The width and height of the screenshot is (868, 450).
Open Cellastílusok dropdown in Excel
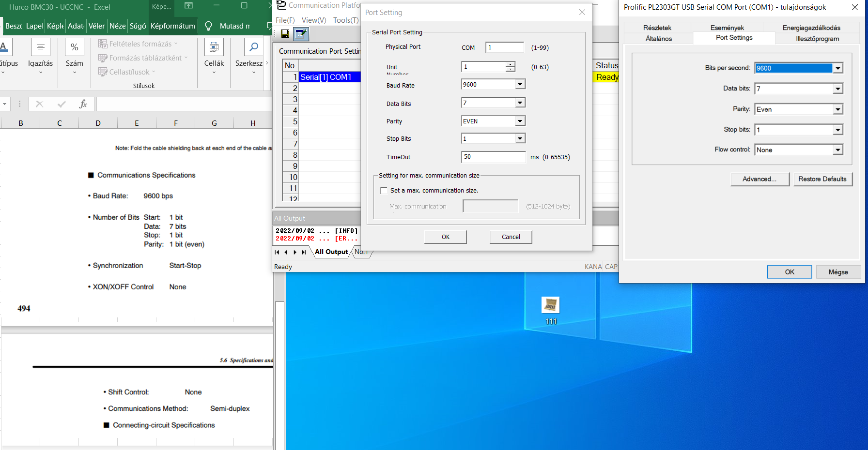pos(127,72)
